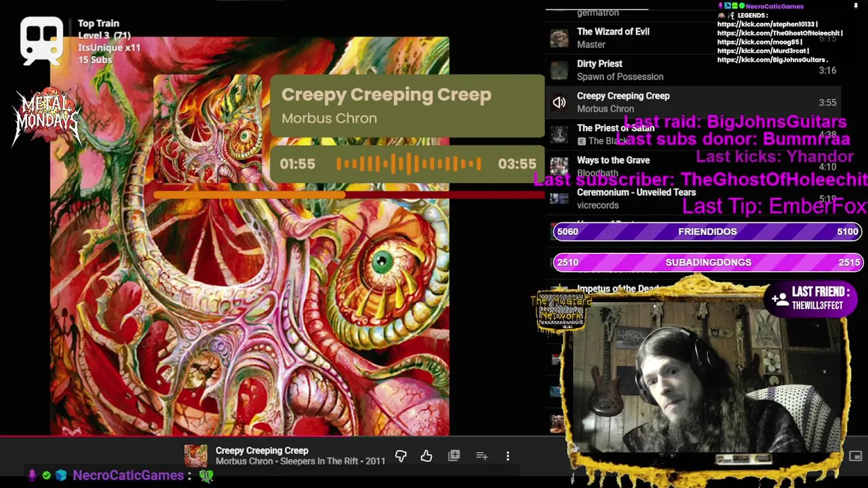
Task: Open kick.com/Murd3rcat link
Action: tap(762, 50)
